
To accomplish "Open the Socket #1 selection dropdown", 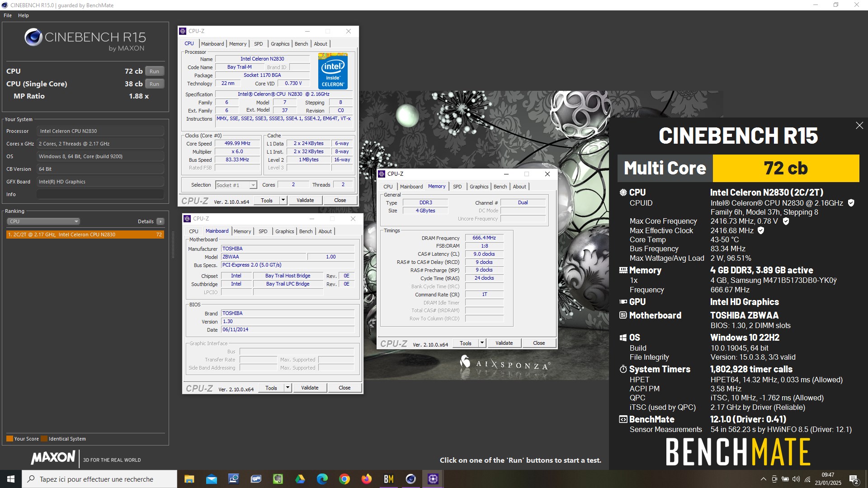I will 236,185.
